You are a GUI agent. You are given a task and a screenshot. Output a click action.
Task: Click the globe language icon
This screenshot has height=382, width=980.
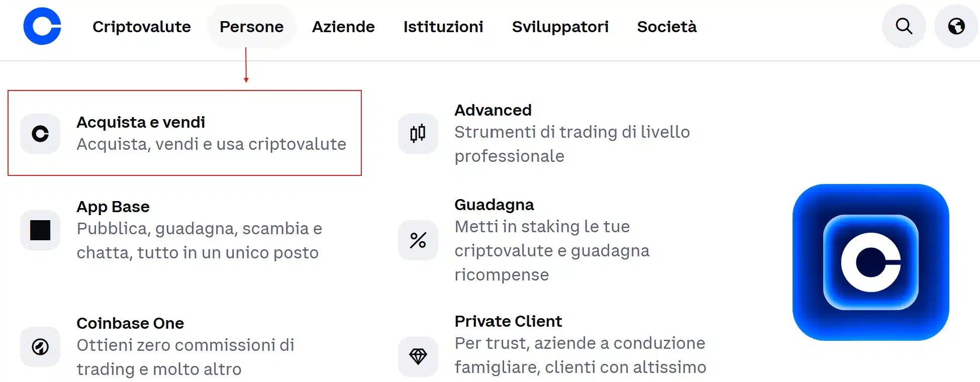pos(955,27)
